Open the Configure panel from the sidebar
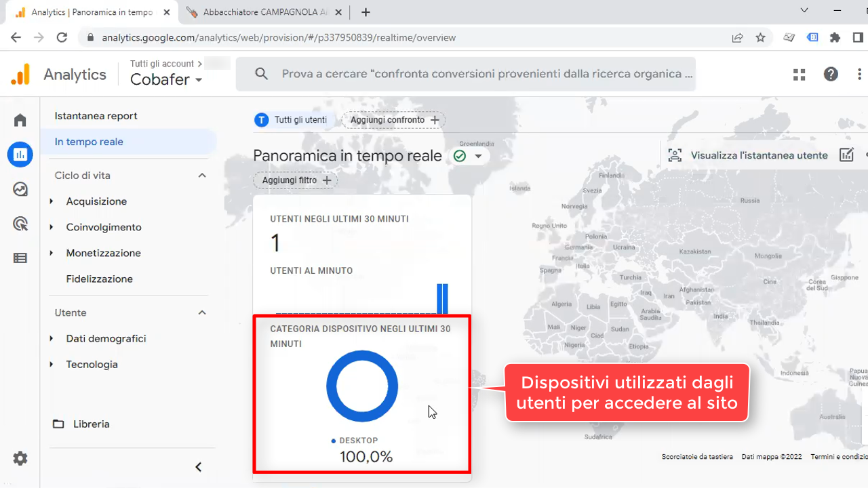 (20, 258)
